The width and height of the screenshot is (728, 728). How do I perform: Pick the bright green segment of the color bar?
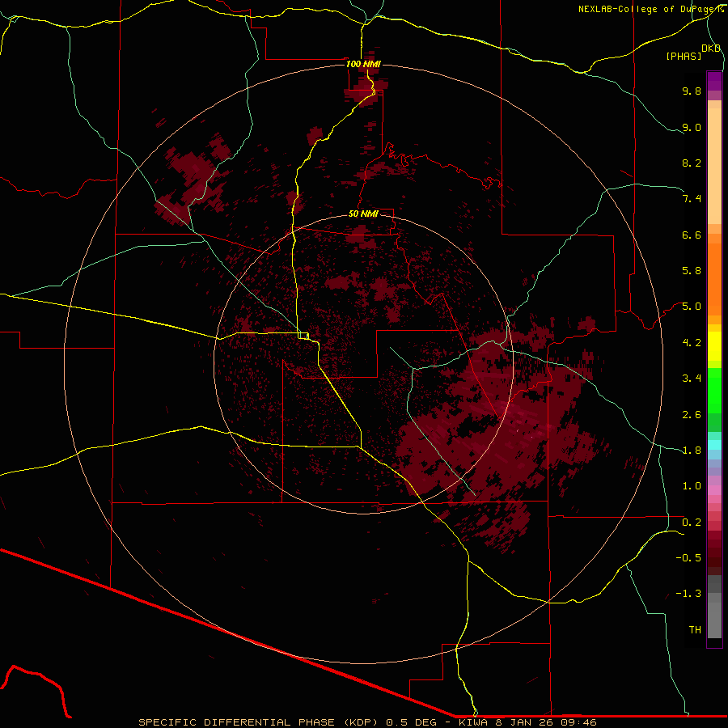[714, 391]
